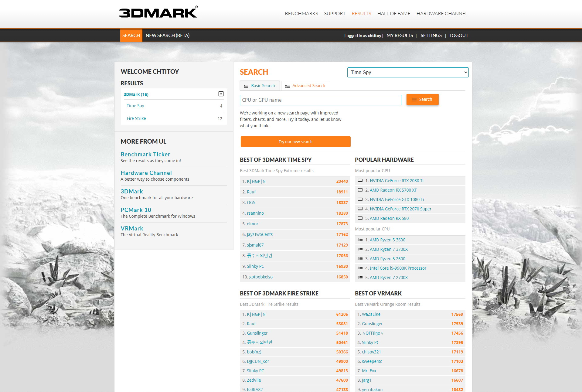The width and height of the screenshot is (582, 392).
Task: Open the Benchmark Ticker link
Action: point(145,154)
